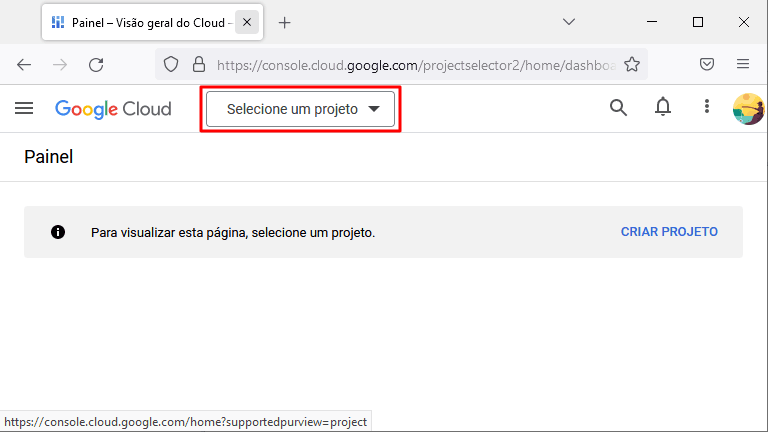Go back with the browser back arrow

24,65
